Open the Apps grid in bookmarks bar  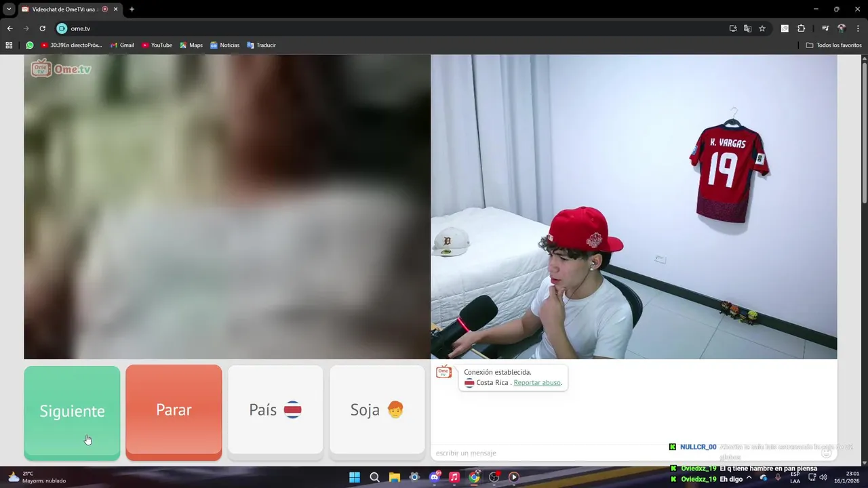(9, 45)
